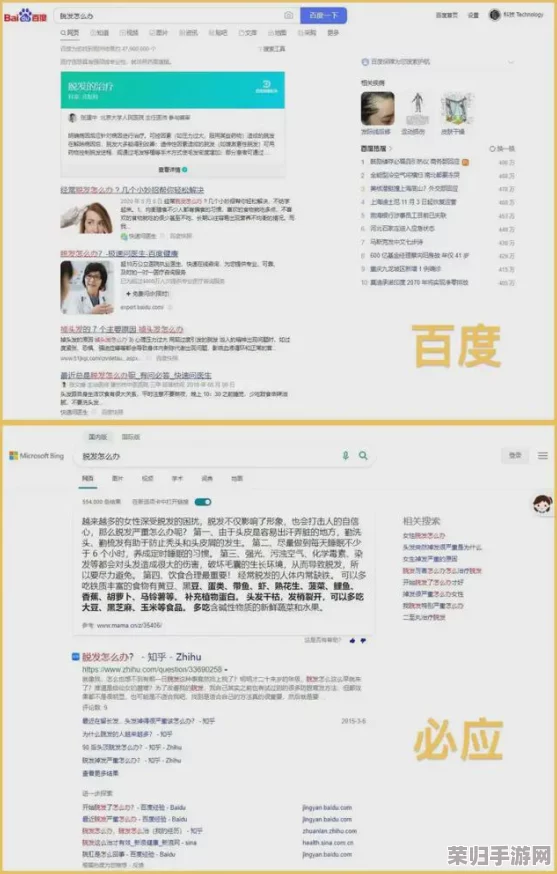Open Bing related search 二至丸治疗脱发
Viewport: 557px width, 874px height.
[424, 617]
